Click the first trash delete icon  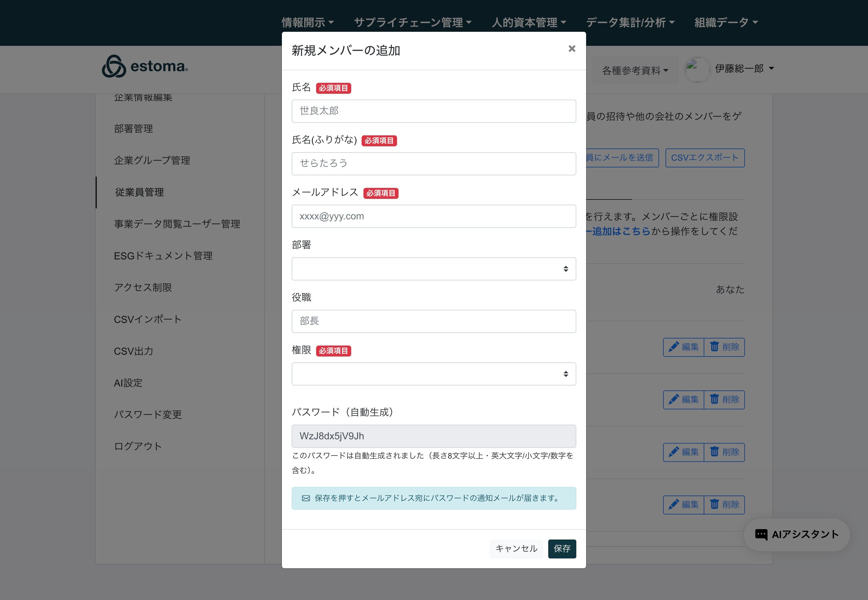click(714, 347)
